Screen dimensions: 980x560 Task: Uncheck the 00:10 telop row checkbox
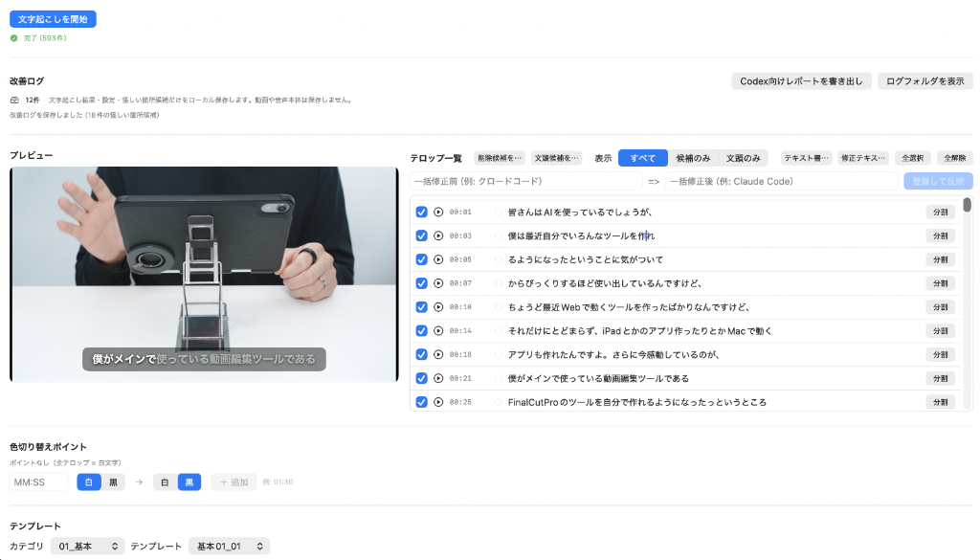click(421, 307)
